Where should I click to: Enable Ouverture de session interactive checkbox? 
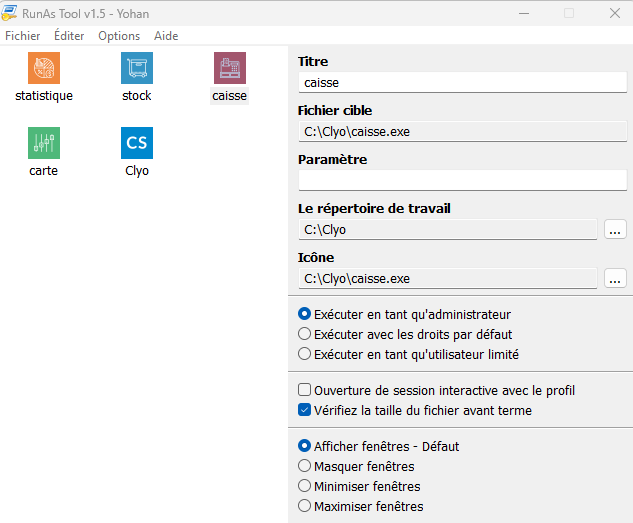pyautogui.click(x=305, y=390)
